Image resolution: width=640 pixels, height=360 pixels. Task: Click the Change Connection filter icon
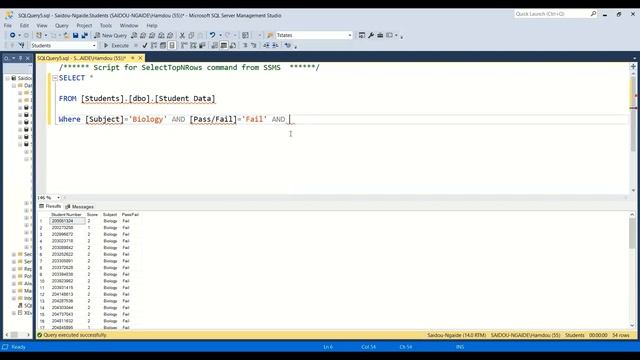pos(21,46)
